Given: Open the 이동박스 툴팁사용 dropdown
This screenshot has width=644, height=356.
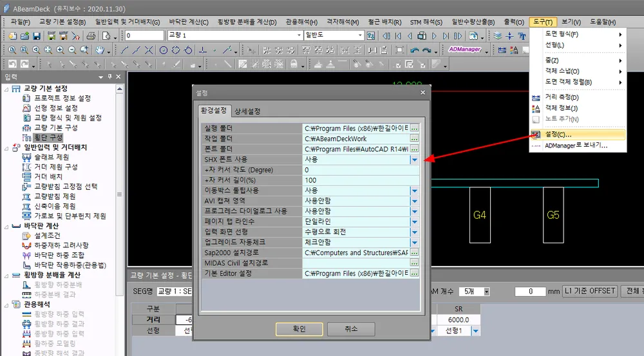Looking at the screenshot, I should [414, 191].
